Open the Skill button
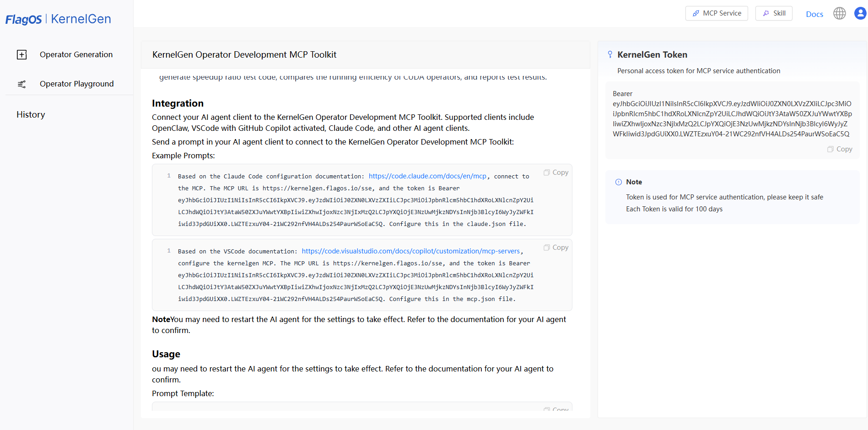868x430 pixels. 774,13
